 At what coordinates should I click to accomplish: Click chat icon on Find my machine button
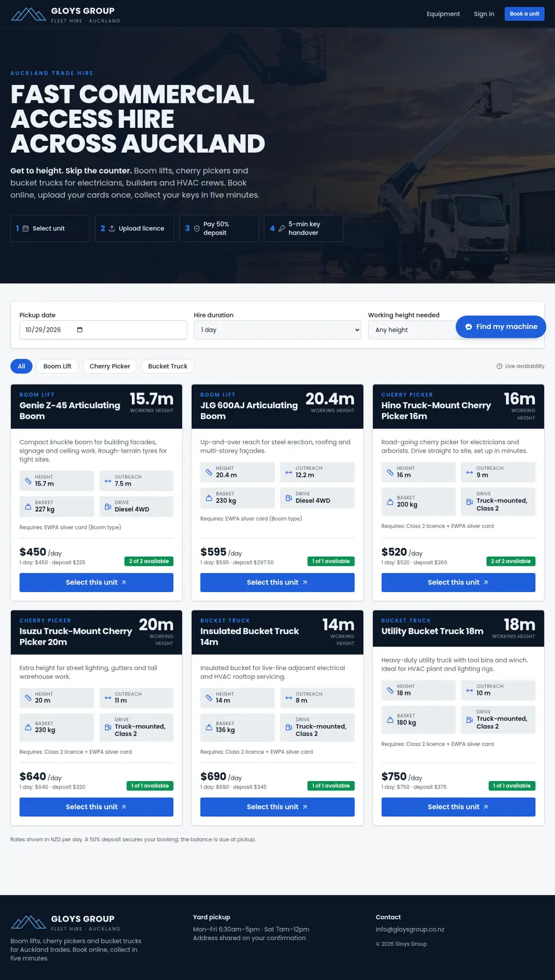pos(469,327)
